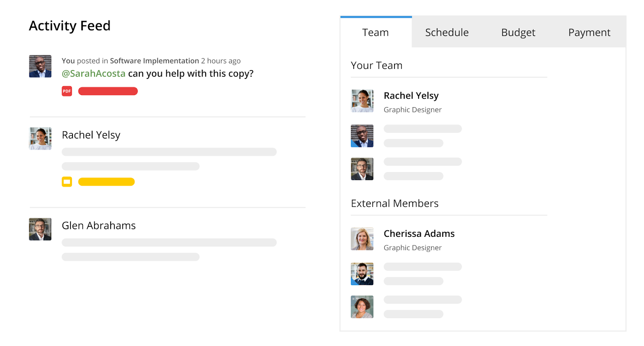
Task: Click the third Your Team member's avatar
Action: coord(362,168)
